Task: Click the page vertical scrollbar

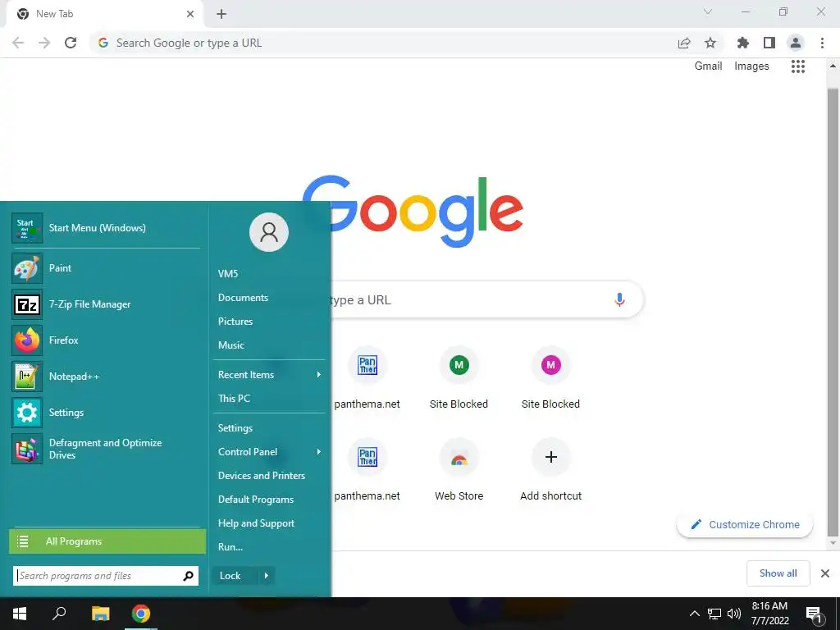Action: coord(833,313)
